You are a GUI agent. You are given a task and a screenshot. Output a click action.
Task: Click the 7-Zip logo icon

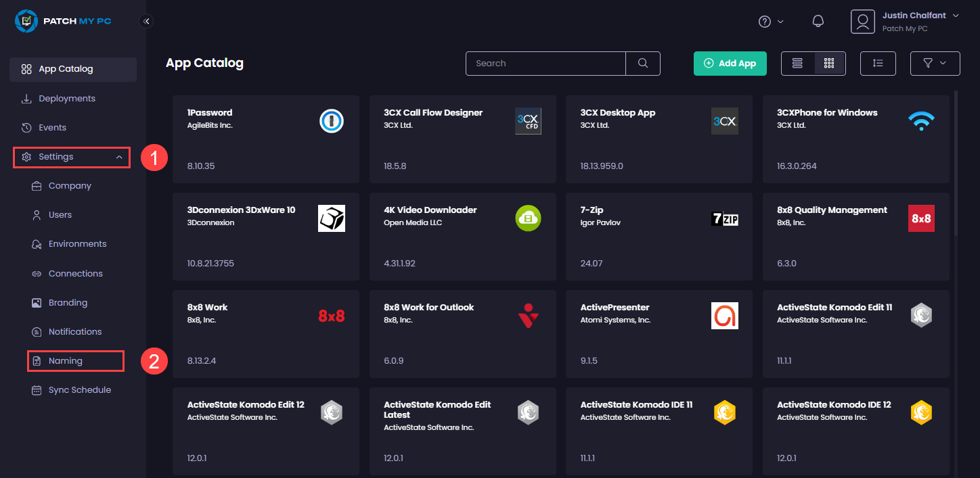(x=725, y=218)
